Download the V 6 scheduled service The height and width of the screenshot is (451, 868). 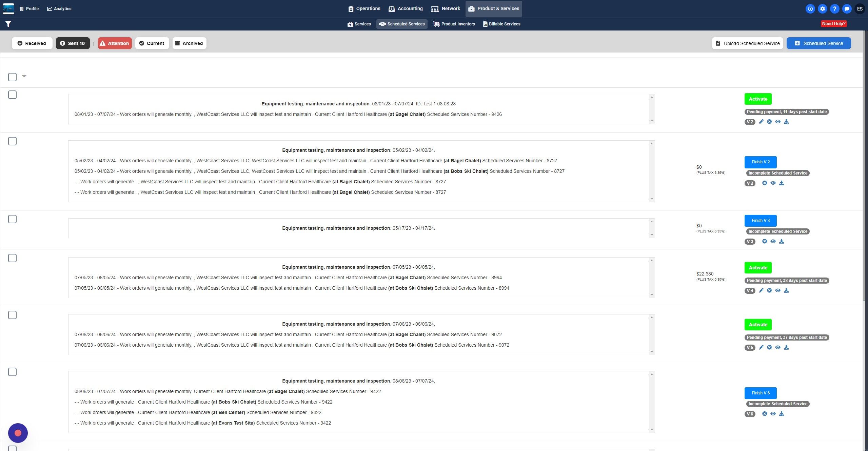coord(782,414)
